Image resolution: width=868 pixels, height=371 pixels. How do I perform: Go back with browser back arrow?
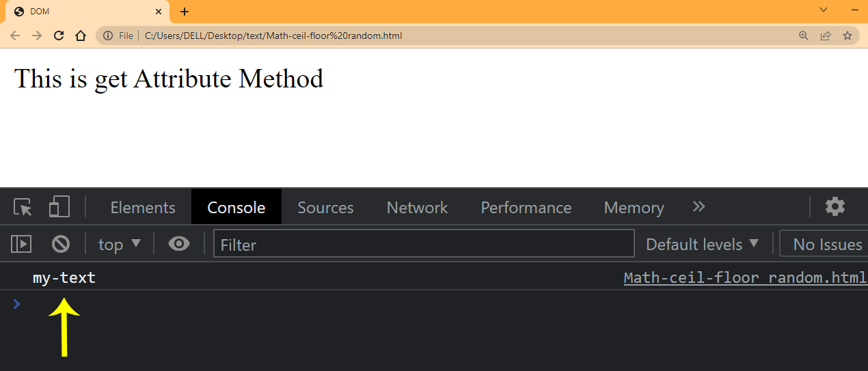(x=15, y=36)
